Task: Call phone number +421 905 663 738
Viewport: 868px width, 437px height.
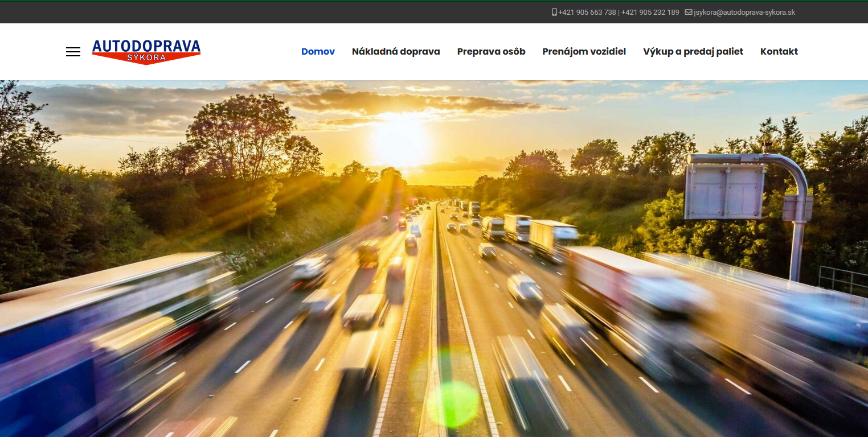Action: pyautogui.click(x=587, y=12)
